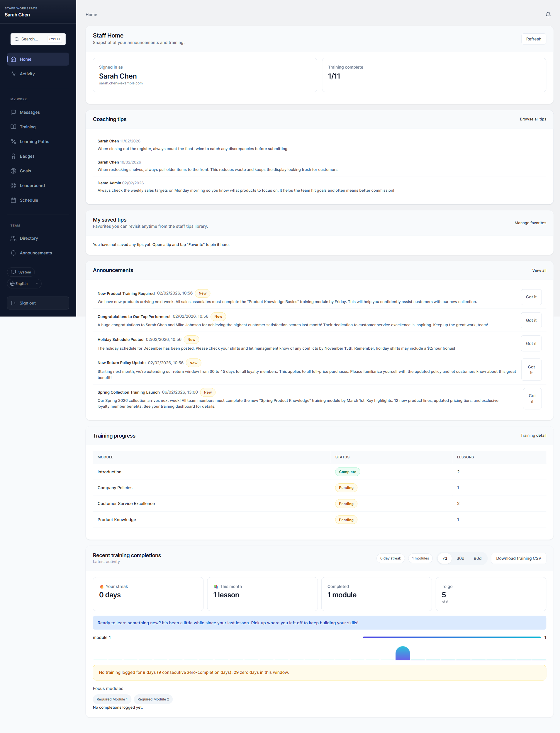Screen dimensions: 560x733
Task: Click inside the search field
Action: tap(38, 39)
